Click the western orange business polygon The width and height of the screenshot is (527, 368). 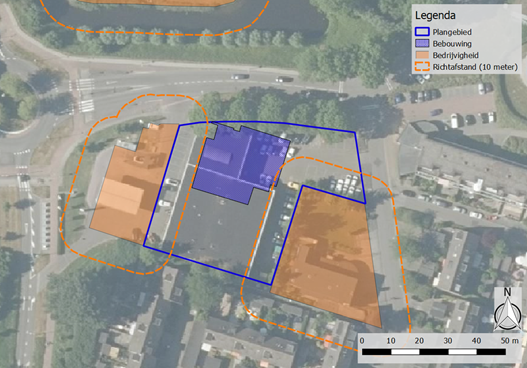coord(134,183)
